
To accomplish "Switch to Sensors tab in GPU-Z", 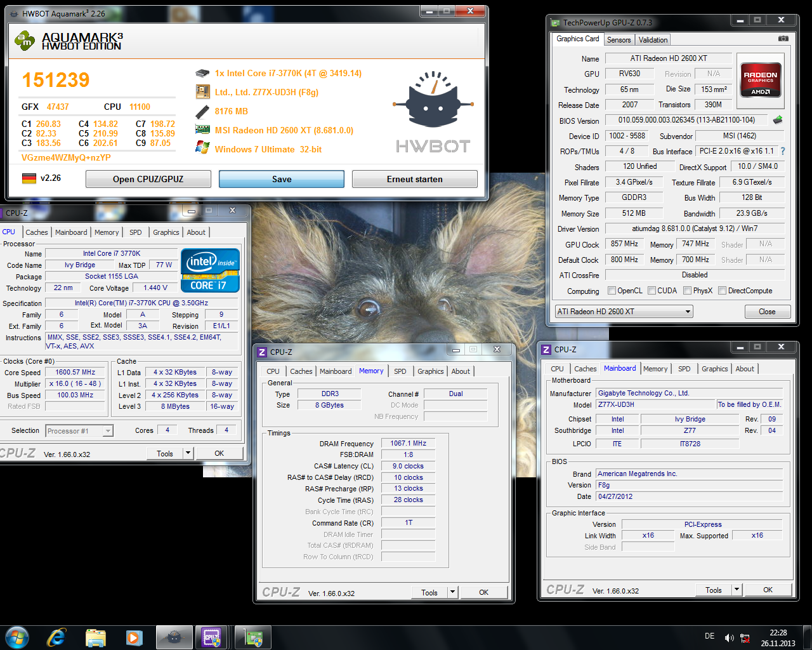I will [x=619, y=40].
